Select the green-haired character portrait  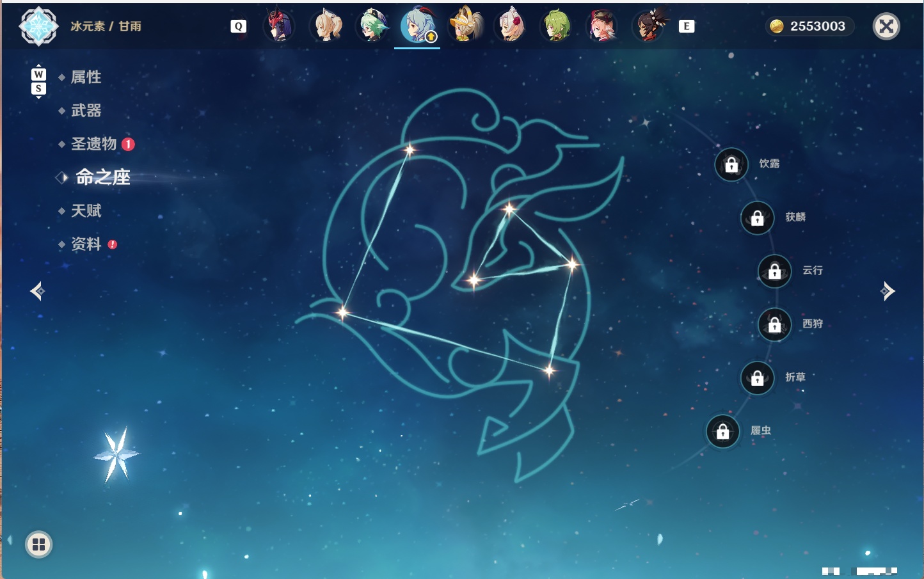point(557,26)
